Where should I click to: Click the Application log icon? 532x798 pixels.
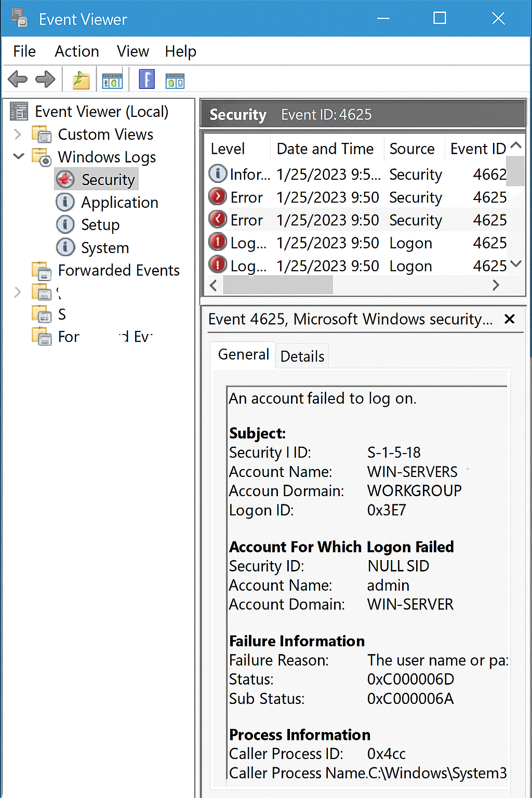click(x=65, y=202)
